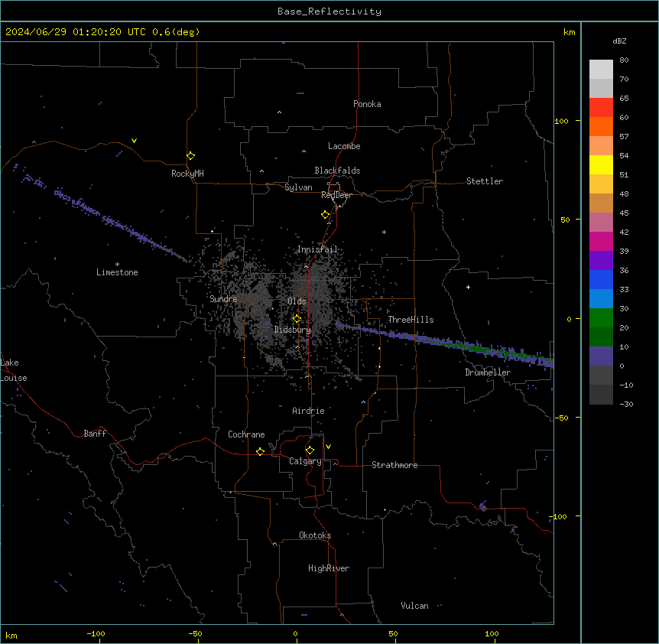Click the Innisfail town label

tap(317, 249)
